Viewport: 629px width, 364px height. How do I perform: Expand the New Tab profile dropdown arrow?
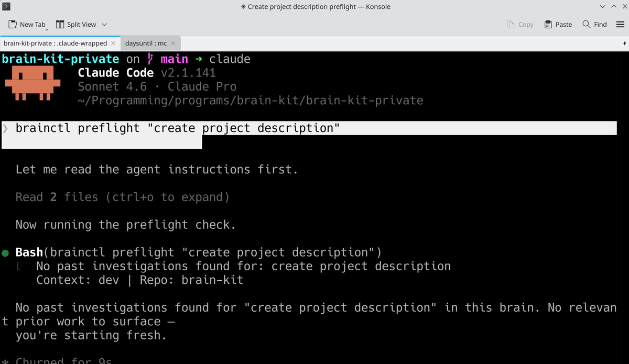[47, 29]
